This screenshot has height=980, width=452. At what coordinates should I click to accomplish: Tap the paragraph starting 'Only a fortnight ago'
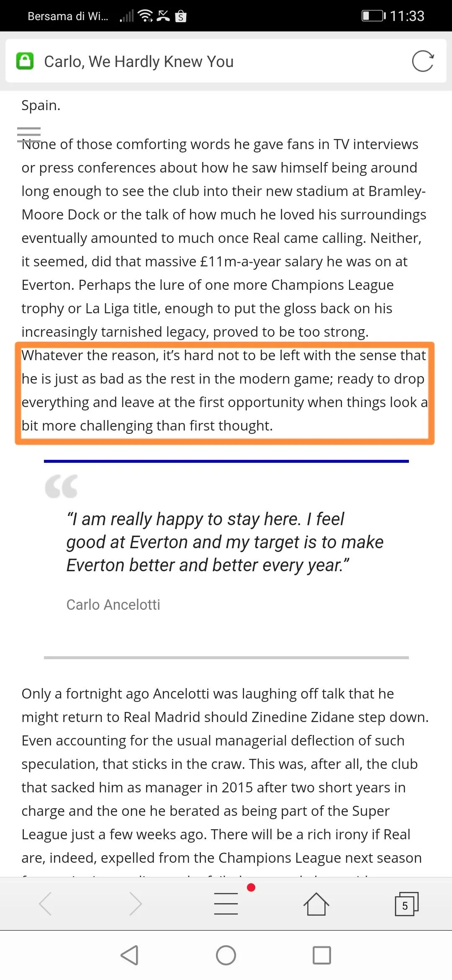click(x=225, y=775)
